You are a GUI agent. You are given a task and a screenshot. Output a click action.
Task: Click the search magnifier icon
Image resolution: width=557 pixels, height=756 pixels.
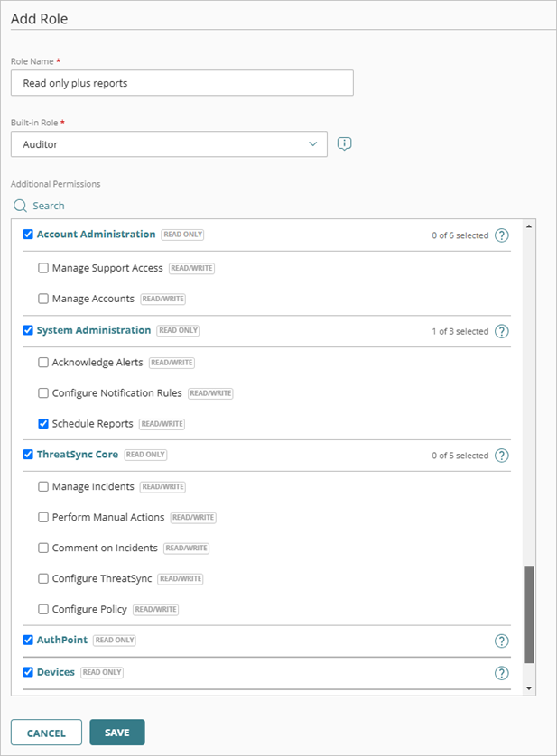tap(20, 206)
